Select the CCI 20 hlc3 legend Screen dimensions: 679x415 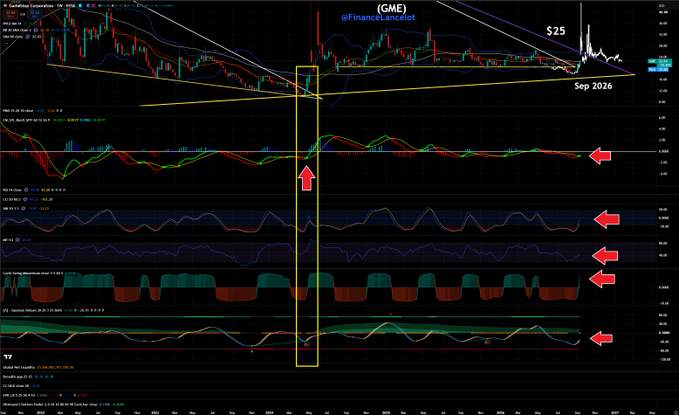[11, 199]
